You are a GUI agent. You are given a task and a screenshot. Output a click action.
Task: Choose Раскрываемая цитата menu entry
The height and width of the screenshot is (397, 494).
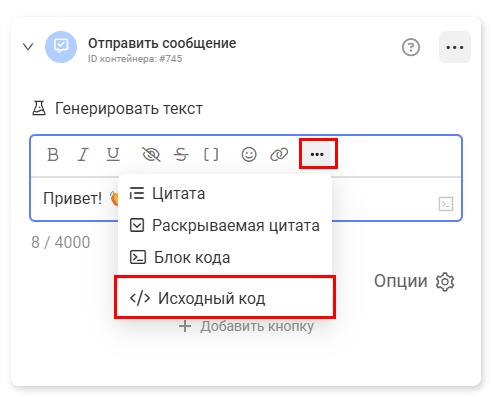[225, 225]
